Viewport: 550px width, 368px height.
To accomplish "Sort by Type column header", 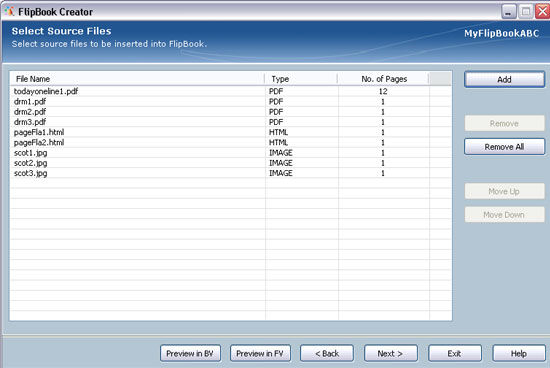I will click(x=301, y=79).
